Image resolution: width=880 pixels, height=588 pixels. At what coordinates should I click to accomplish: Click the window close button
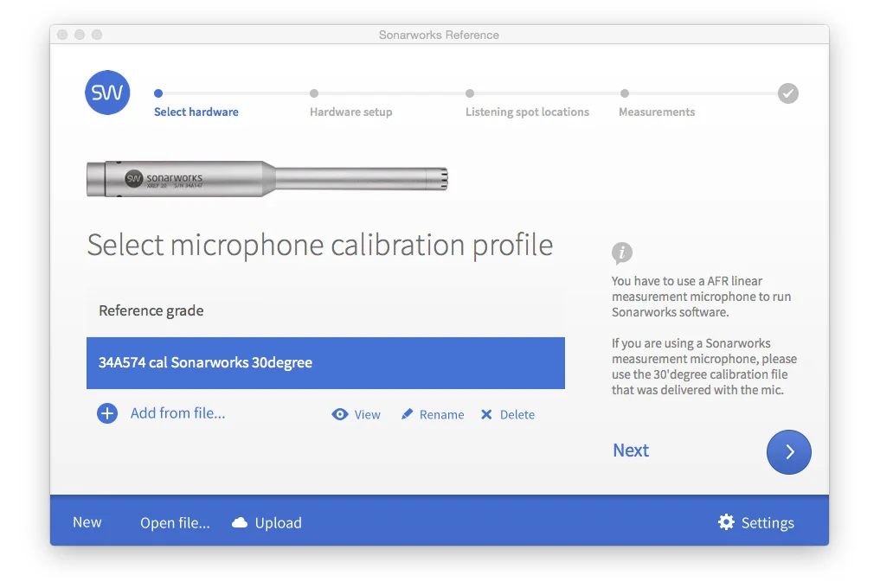[62, 35]
